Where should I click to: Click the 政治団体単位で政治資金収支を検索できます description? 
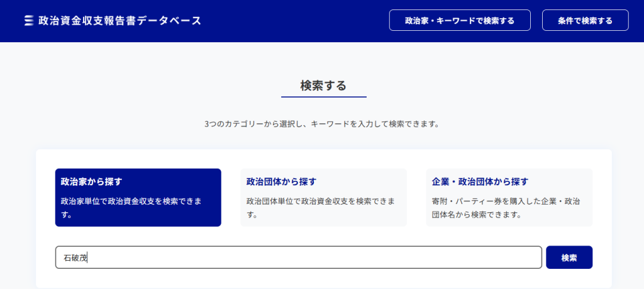coord(320,208)
